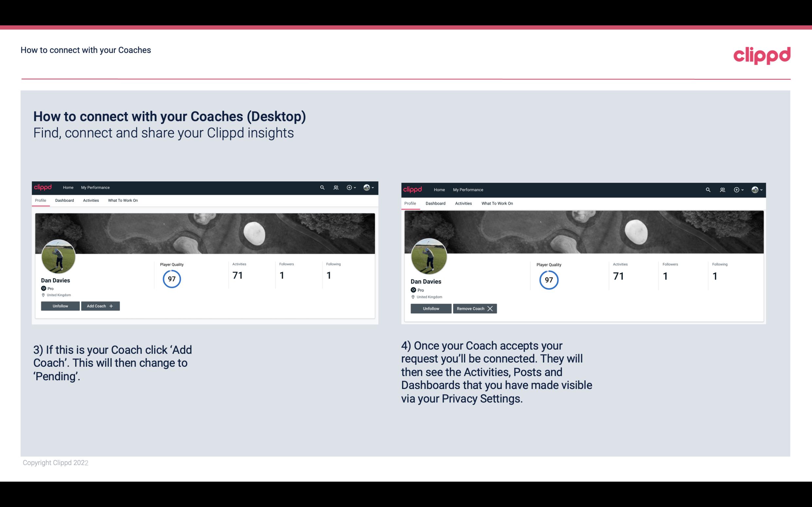Click 'What To Work On' tab right screenshot
The image size is (812, 507).
pos(496,203)
